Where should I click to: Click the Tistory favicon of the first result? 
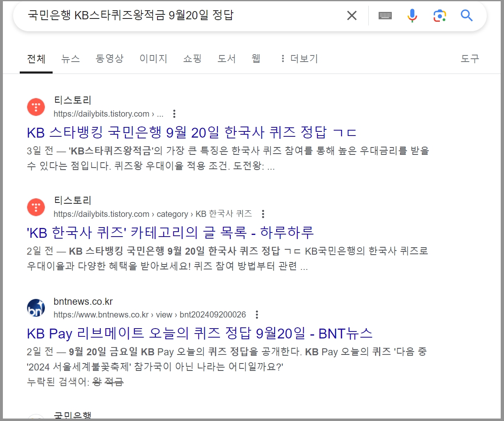click(36, 107)
